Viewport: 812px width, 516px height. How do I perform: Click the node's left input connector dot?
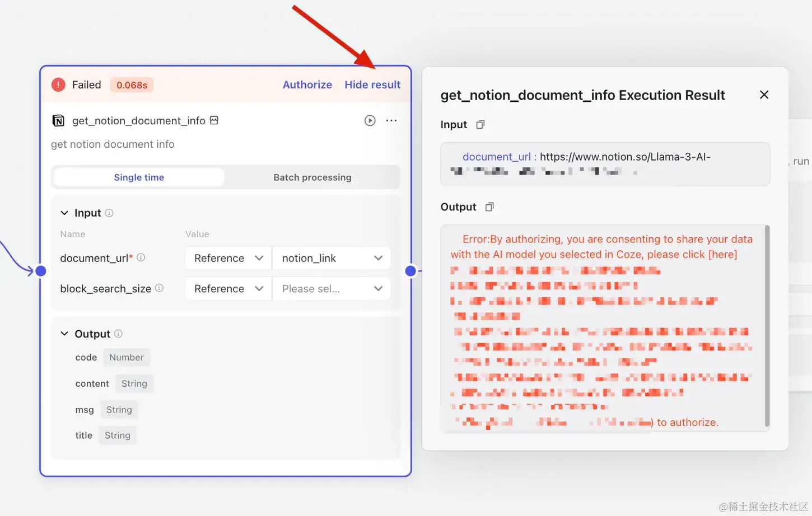tap(40, 271)
